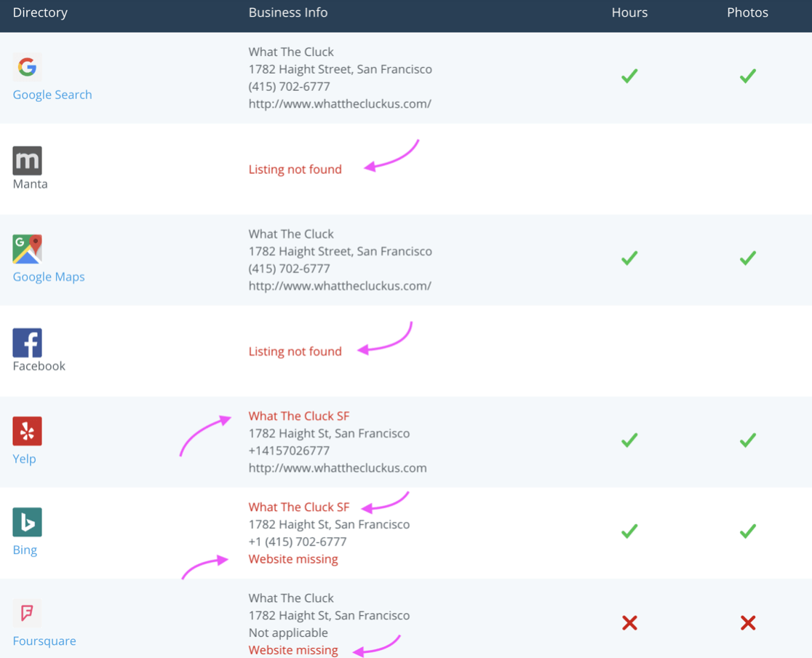This screenshot has height=658, width=812.
Task: Click 'Website missing' in the Foursquare row
Action: coord(293,650)
